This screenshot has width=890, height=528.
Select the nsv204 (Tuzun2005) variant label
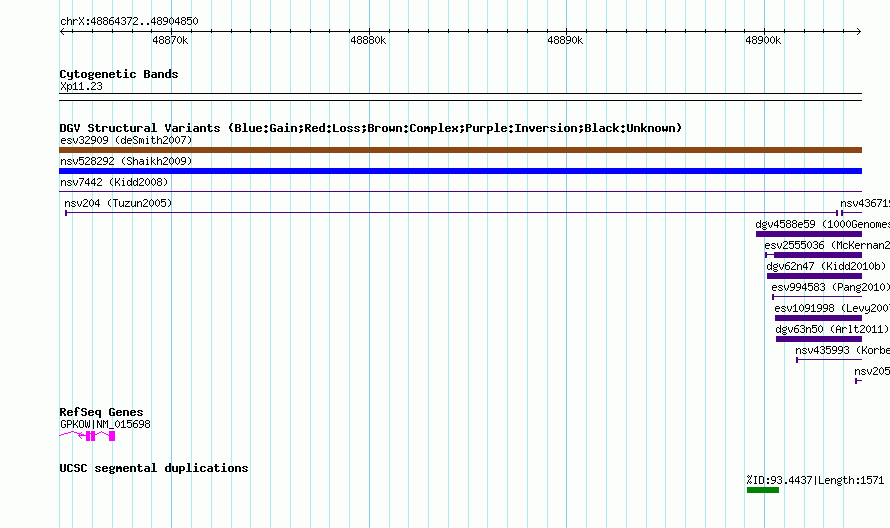tap(118, 203)
